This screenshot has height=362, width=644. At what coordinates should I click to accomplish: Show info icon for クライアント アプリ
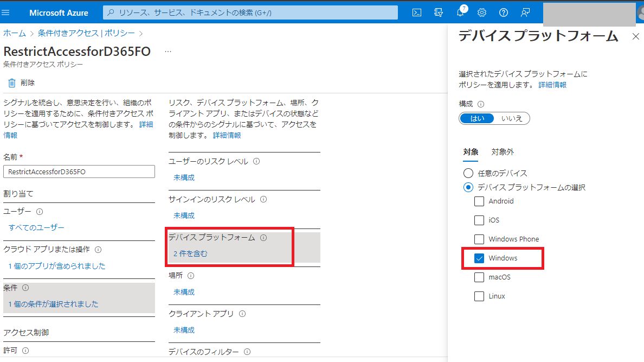click(242, 314)
